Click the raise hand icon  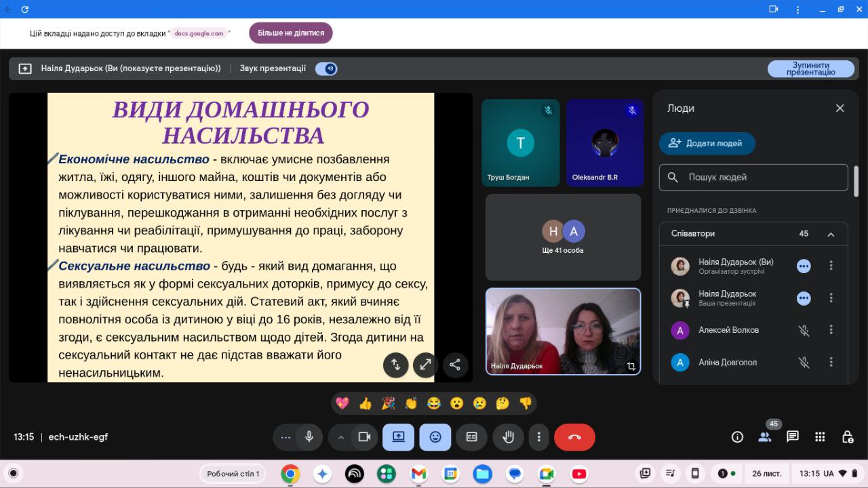(x=508, y=437)
